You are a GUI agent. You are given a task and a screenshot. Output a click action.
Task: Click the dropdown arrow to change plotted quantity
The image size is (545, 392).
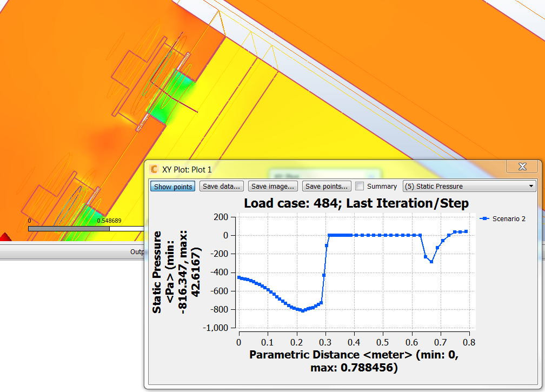click(533, 186)
